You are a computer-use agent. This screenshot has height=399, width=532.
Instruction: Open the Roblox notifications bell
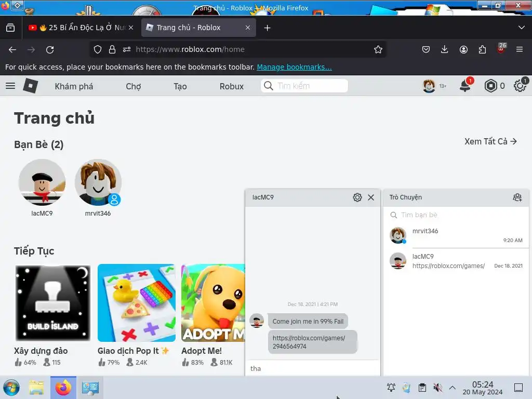[465, 86]
